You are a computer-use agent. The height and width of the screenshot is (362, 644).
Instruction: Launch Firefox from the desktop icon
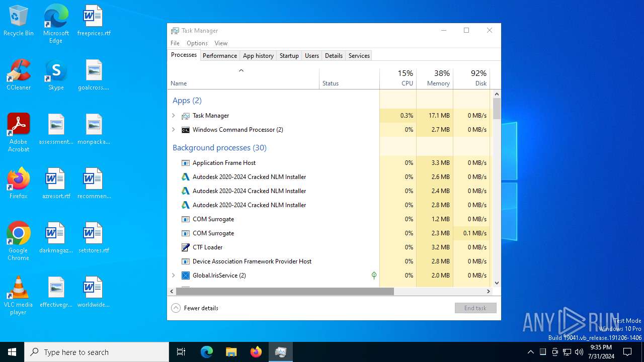point(19,184)
